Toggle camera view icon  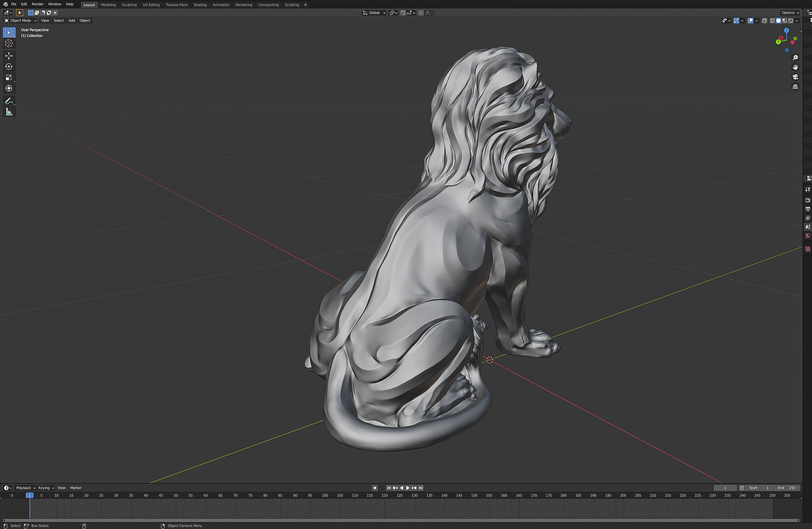[x=795, y=77]
